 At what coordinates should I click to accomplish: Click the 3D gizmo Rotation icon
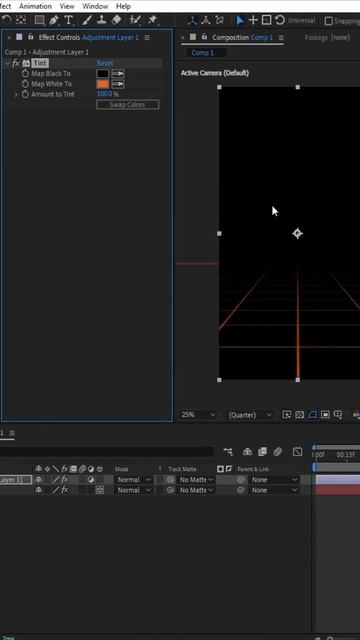(x=280, y=20)
